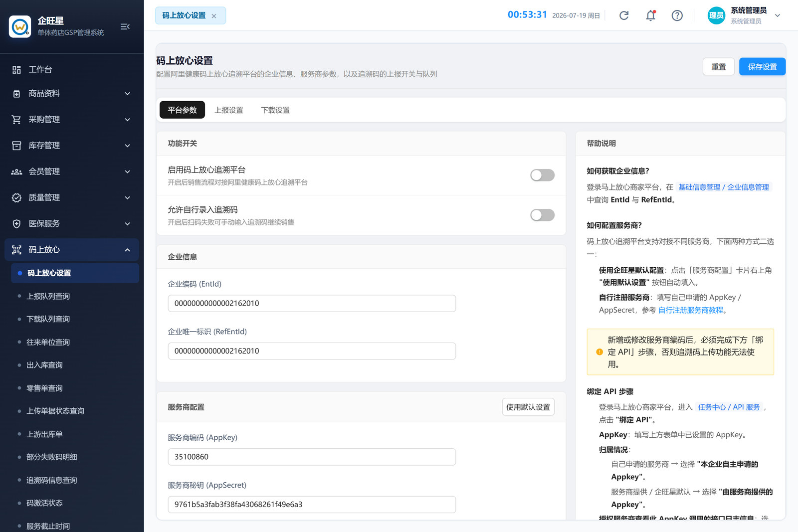The width and height of the screenshot is (798, 532).
Task: Expand 商品资料 menu chevron
Action: pyautogui.click(x=127, y=94)
